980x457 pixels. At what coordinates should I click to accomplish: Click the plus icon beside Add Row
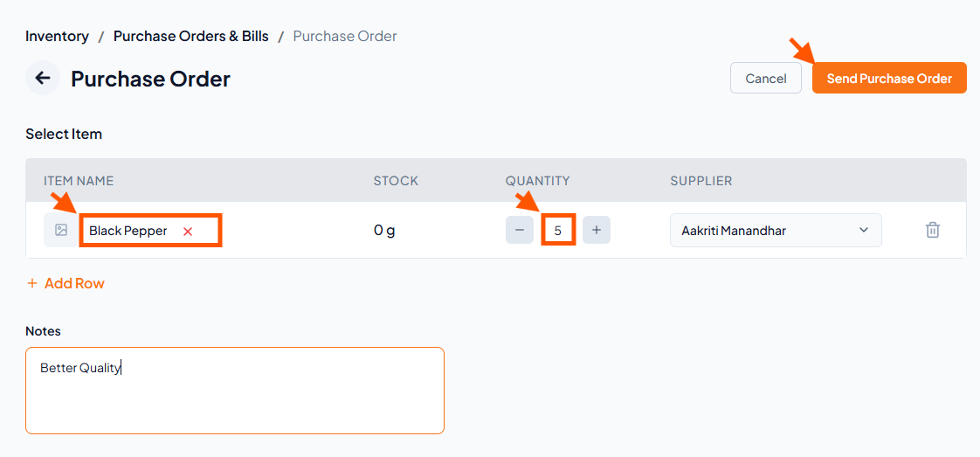point(31,284)
